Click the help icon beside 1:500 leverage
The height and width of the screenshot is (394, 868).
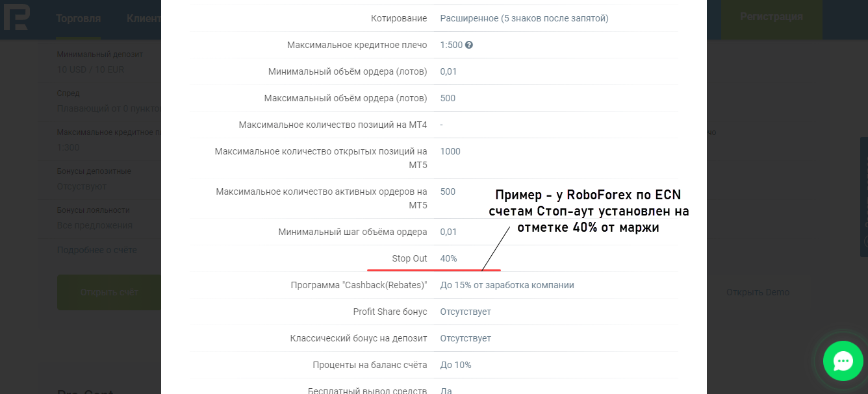469,45
